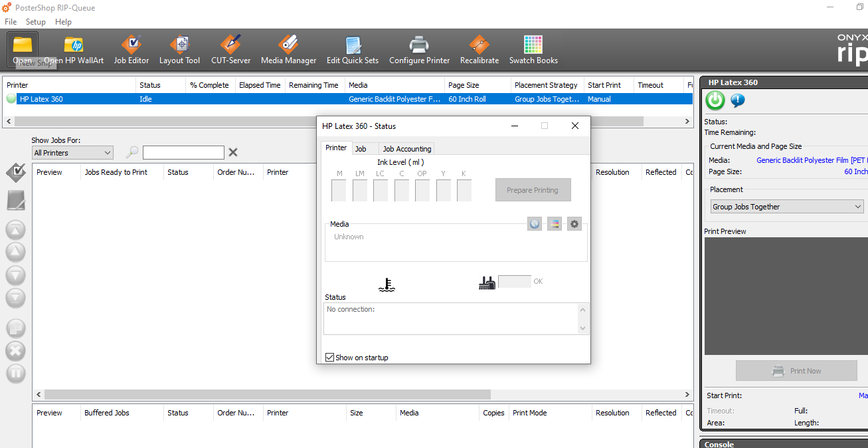The width and height of the screenshot is (868, 448).
Task: Click the Status message box down scroll arrow
Action: coord(583,328)
